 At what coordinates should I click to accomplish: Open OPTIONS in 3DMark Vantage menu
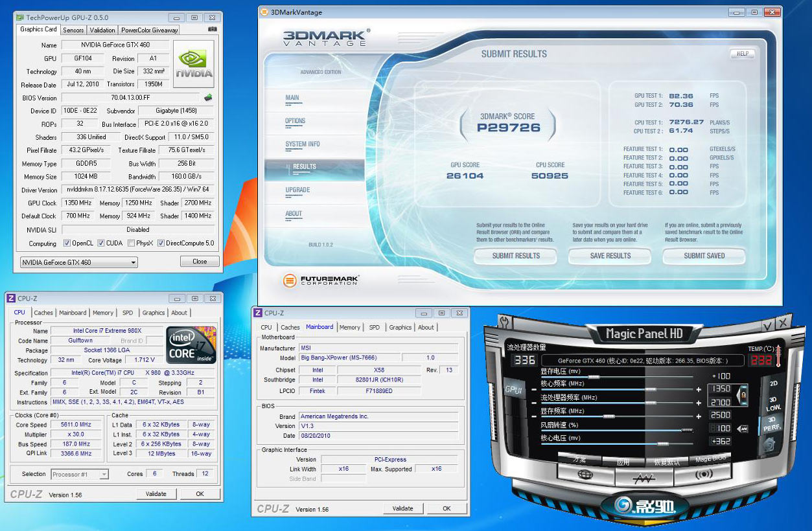(296, 121)
